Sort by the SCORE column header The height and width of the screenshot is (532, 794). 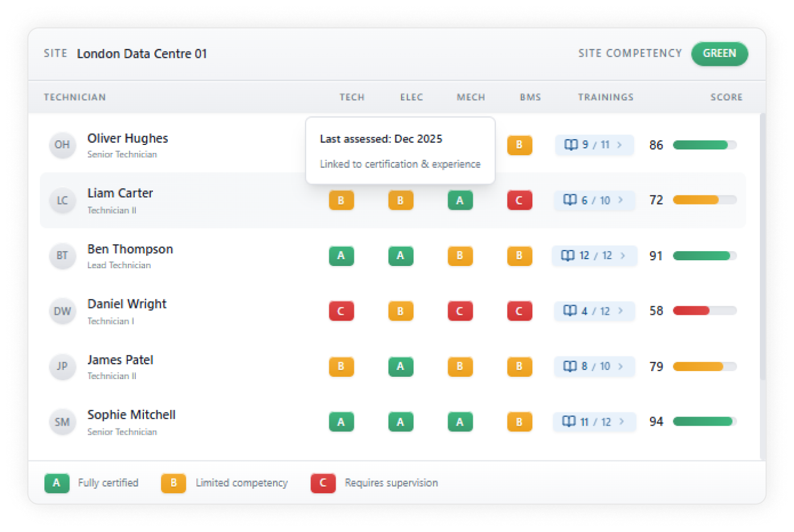point(726,97)
